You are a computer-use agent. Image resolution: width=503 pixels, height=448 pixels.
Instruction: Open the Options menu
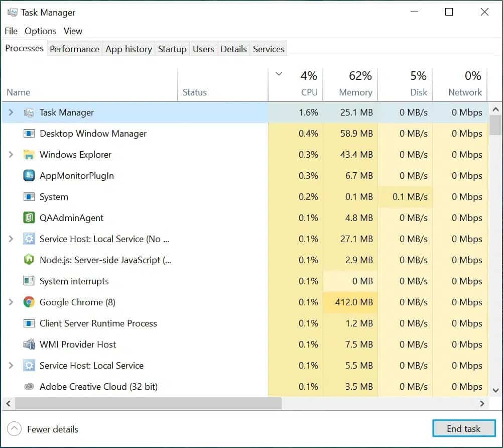(41, 31)
